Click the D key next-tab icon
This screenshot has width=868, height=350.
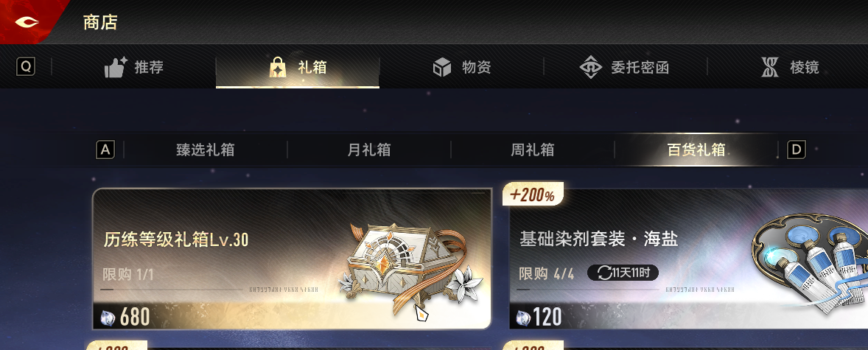(796, 150)
